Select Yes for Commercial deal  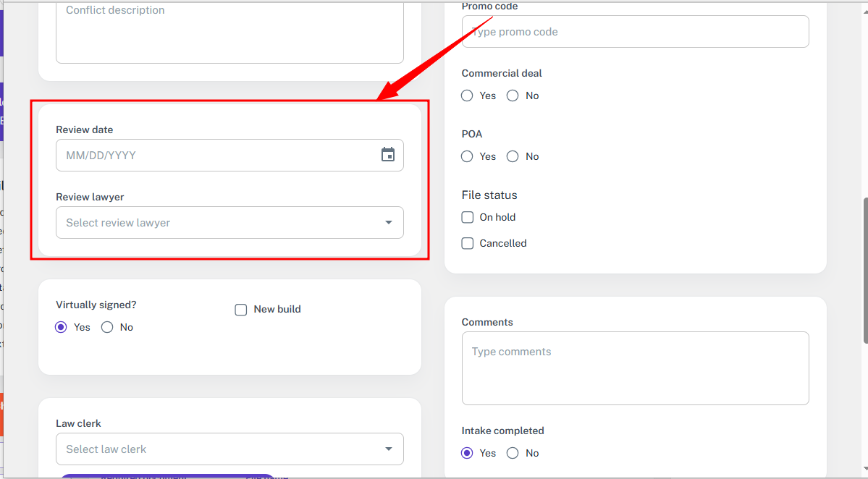click(468, 96)
